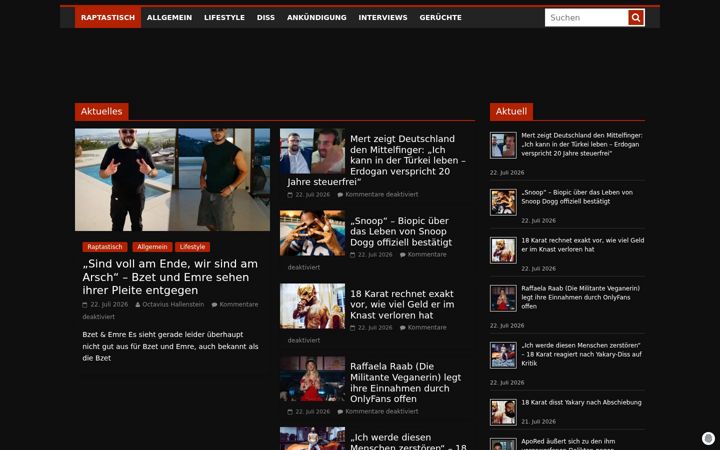Click the calendar icon under center Raffaela Raab article

[290, 412]
